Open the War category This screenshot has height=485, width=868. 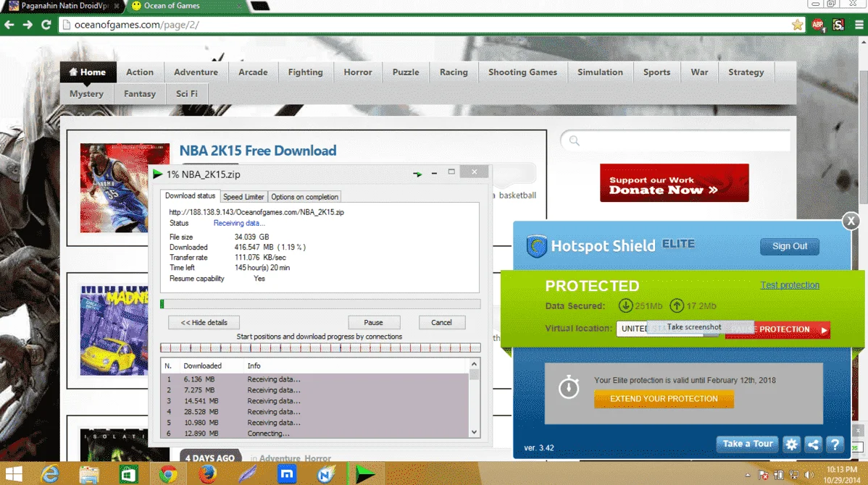pyautogui.click(x=699, y=72)
